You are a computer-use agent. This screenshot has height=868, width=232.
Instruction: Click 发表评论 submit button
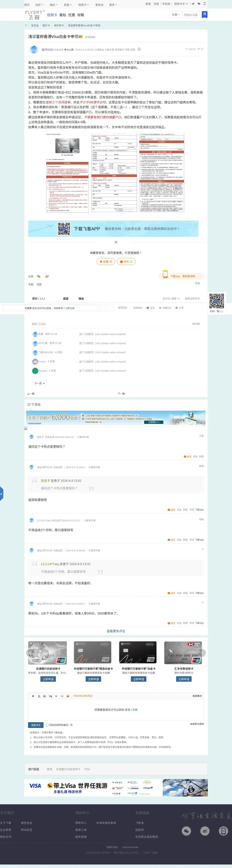click(x=36, y=725)
